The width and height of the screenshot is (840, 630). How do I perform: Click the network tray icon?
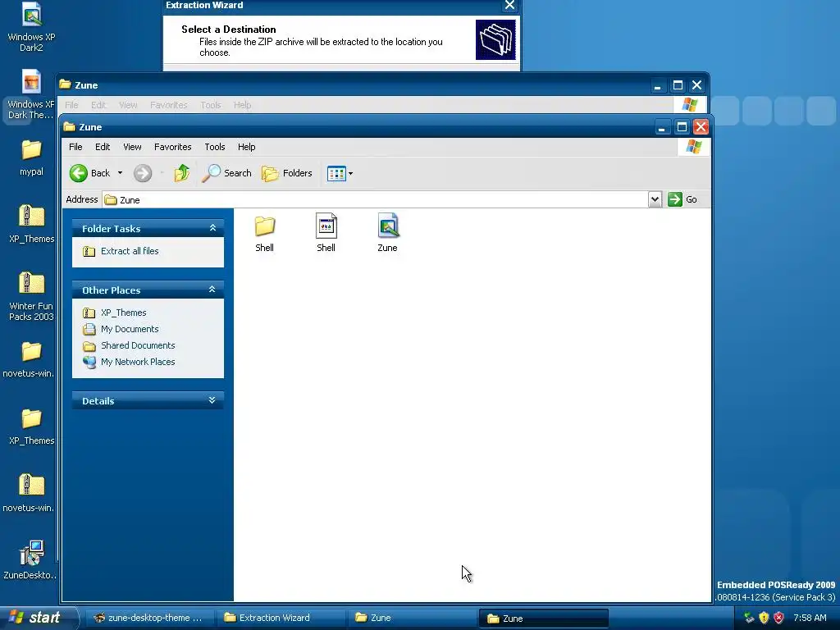[x=750, y=618]
